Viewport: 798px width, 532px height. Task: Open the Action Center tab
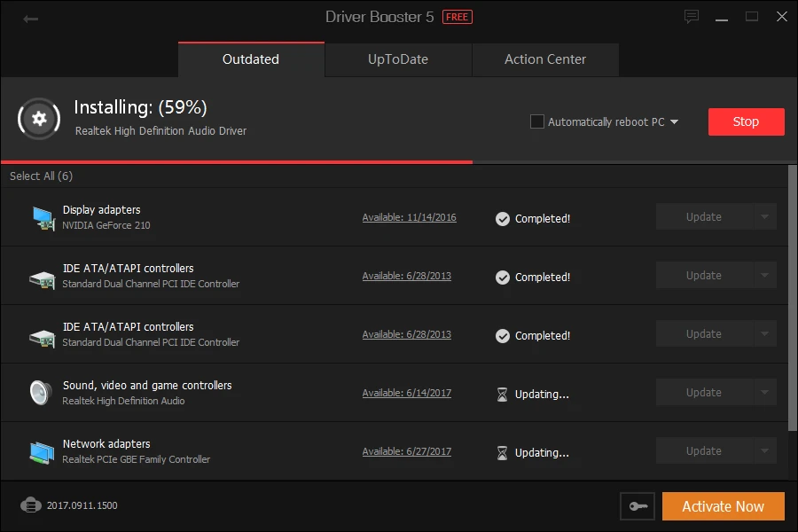tap(545, 59)
